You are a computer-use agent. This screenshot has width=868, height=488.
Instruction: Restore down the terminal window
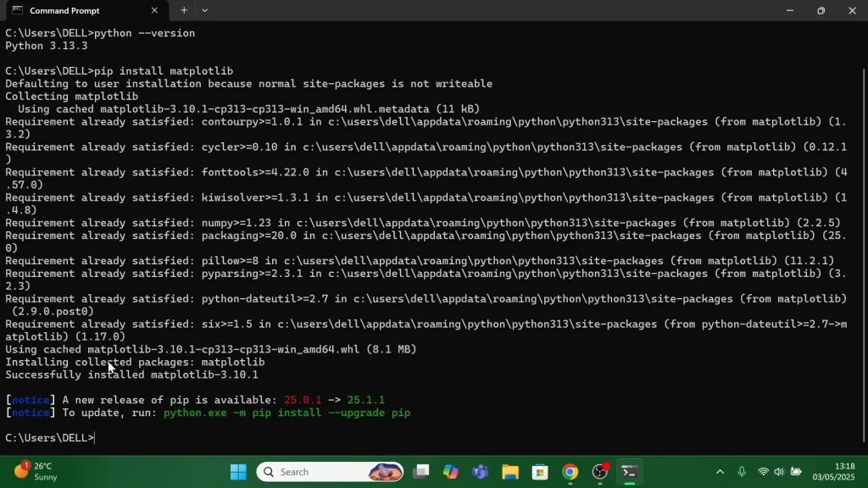pos(821,10)
